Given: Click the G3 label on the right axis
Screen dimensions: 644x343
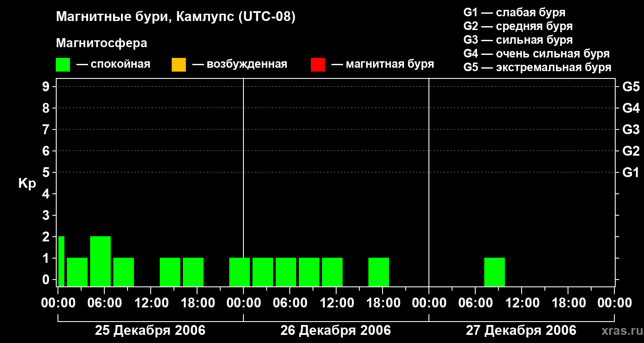Looking at the screenshot, I should point(631,129).
